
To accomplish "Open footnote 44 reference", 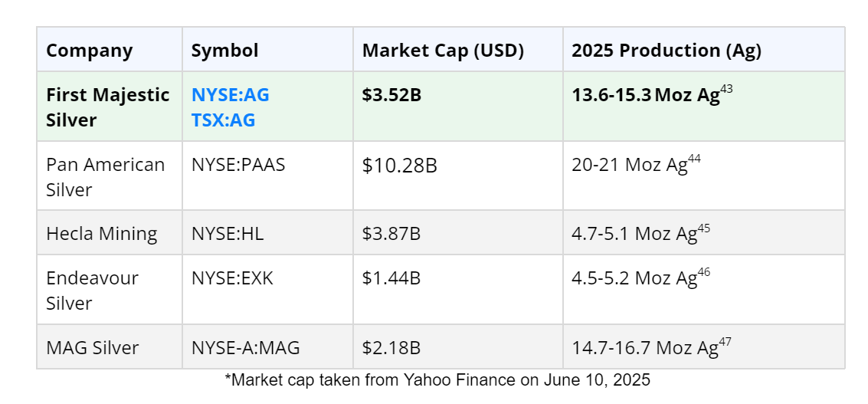I will 694,159.
